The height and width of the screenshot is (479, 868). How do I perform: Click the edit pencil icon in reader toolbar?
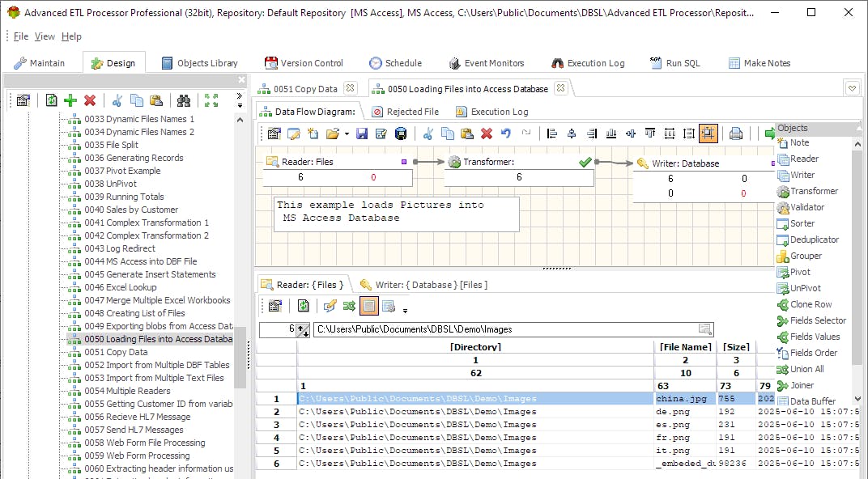(x=330, y=306)
